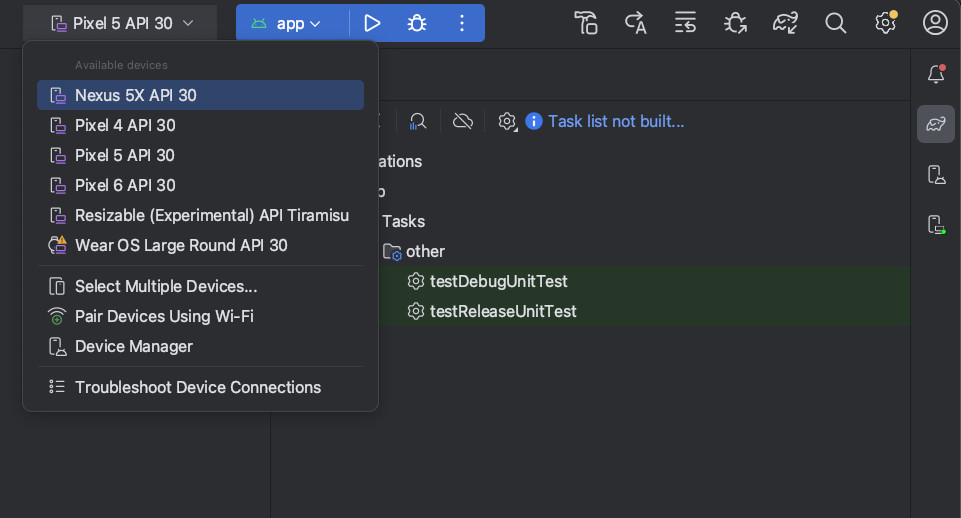This screenshot has height=518, width=961.
Task: Select Nexus 5X API 30 device
Action: [x=200, y=95]
